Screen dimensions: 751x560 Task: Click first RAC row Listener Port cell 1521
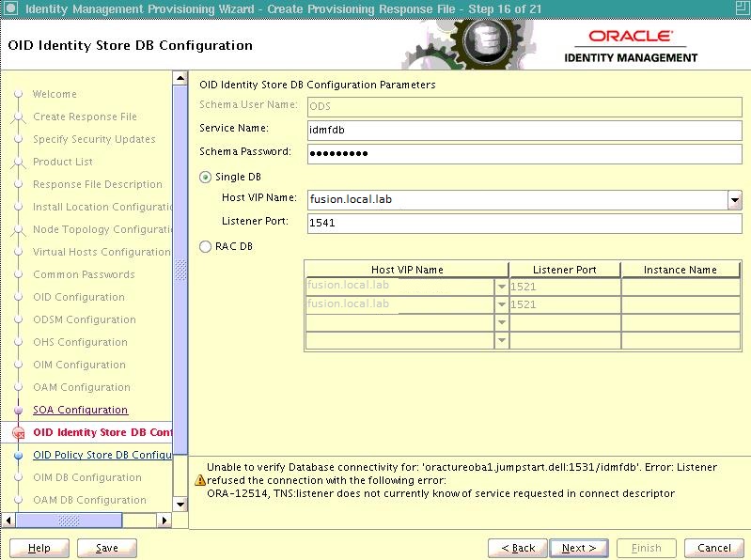click(x=565, y=287)
